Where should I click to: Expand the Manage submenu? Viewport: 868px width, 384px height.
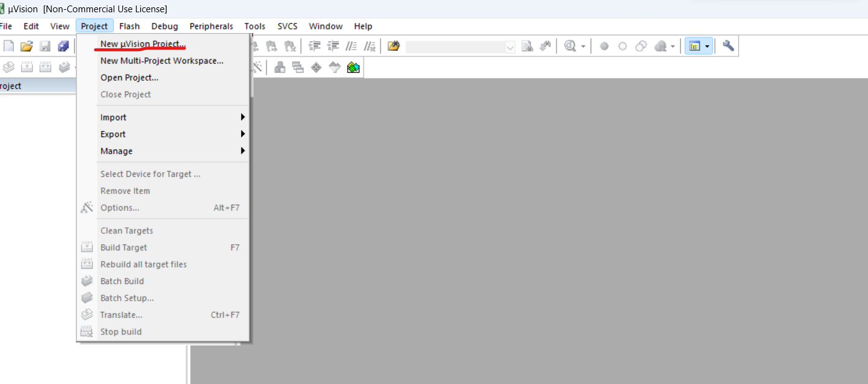coord(173,151)
